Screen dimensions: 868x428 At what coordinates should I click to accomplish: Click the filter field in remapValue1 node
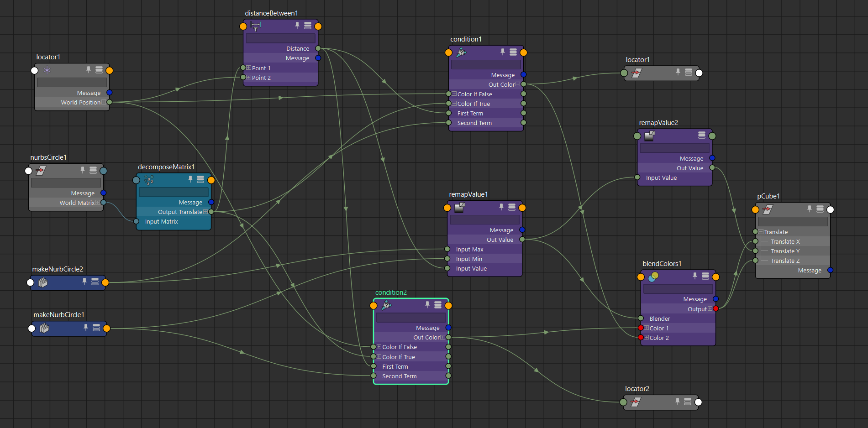(x=484, y=220)
